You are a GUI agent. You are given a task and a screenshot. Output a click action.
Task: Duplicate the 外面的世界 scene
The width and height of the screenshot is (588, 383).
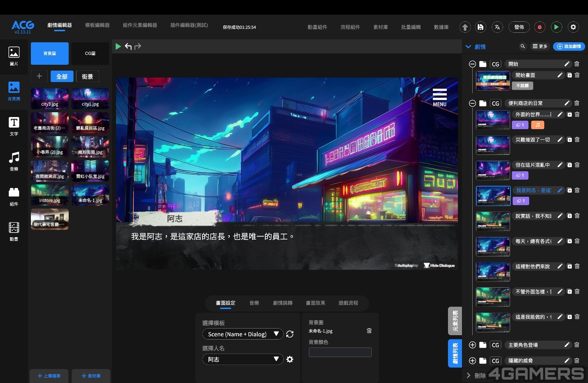(x=569, y=114)
